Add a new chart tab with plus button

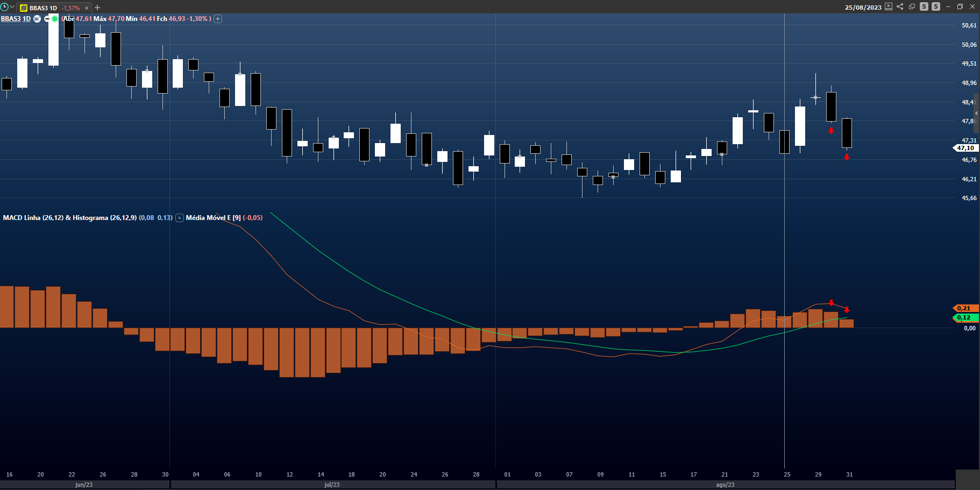click(x=97, y=8)
